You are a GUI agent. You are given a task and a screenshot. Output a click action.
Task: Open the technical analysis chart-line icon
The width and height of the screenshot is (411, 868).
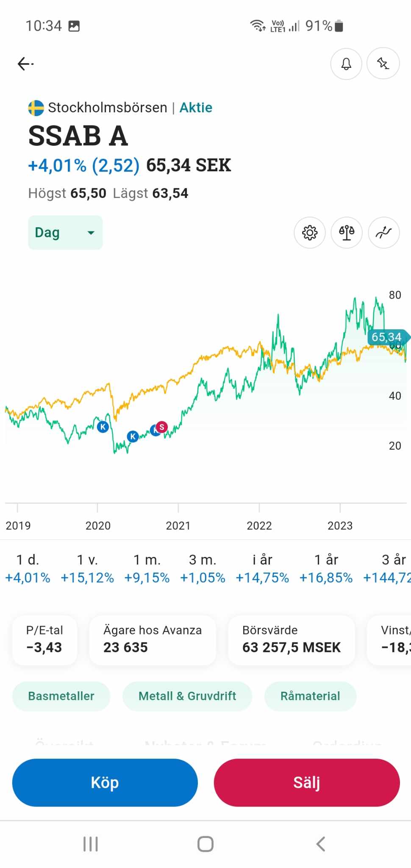pos(384,233)
